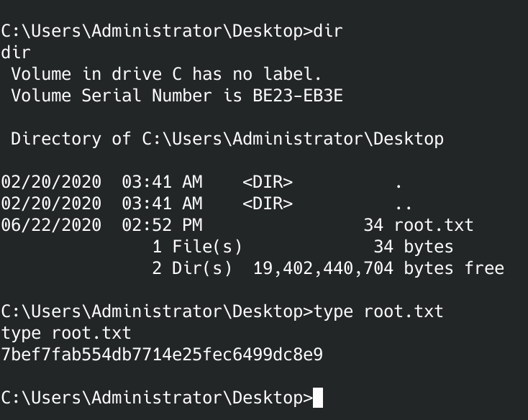Click the 06/22/2020 date entry
The width and height of the screenshot is (528, 420).
(51, 225)
